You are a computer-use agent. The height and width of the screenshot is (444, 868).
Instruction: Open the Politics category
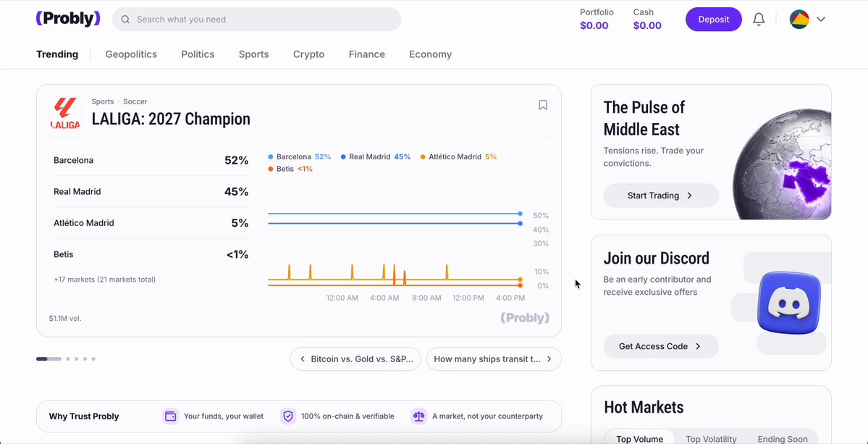[198, 54]
